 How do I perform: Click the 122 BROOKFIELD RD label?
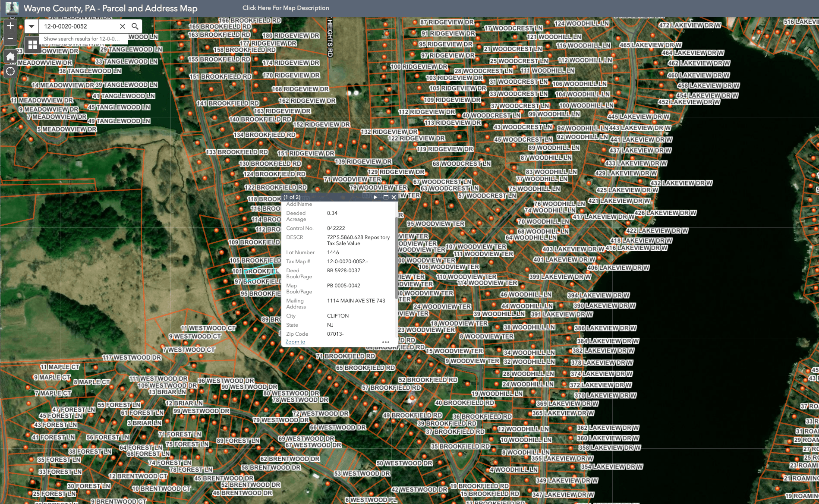(x=276, y=187)
